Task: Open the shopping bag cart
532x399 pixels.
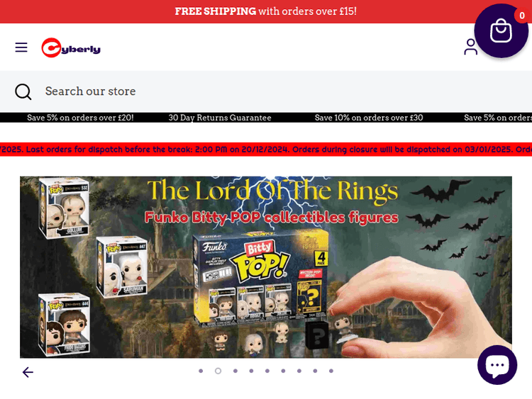Action: click(501, 30)
